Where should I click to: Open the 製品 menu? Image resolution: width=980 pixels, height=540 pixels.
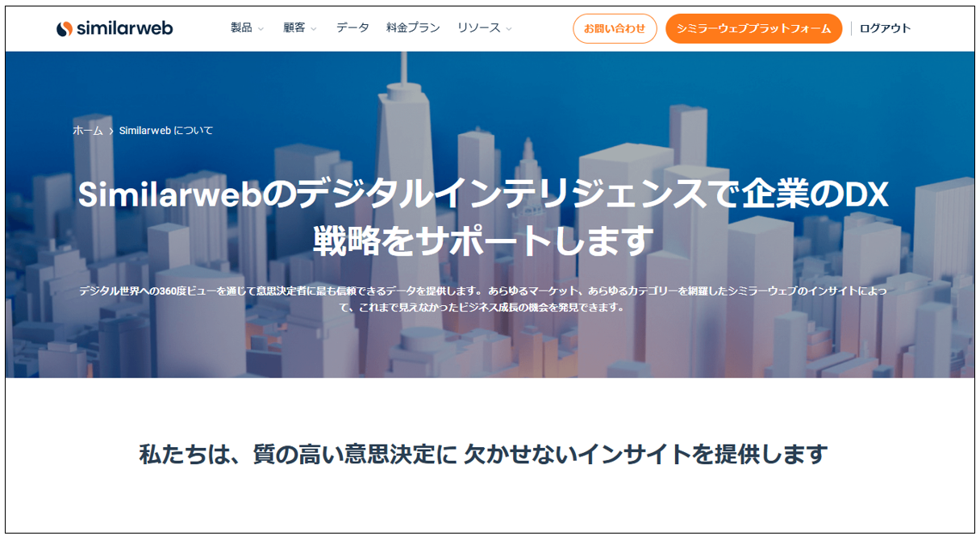coord(241,28)
